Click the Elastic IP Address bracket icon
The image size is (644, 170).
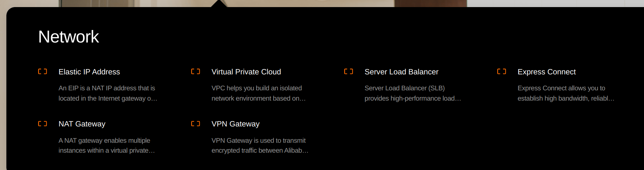point(43,72)
